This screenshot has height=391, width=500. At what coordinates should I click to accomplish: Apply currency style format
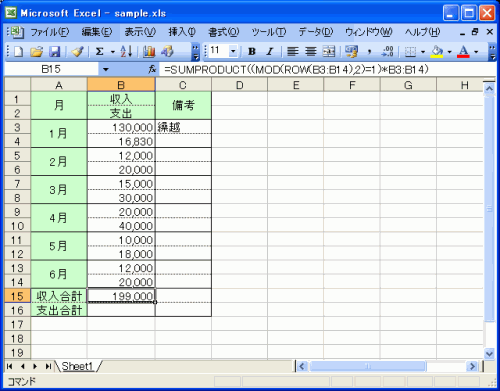click(x=351, y=52)
